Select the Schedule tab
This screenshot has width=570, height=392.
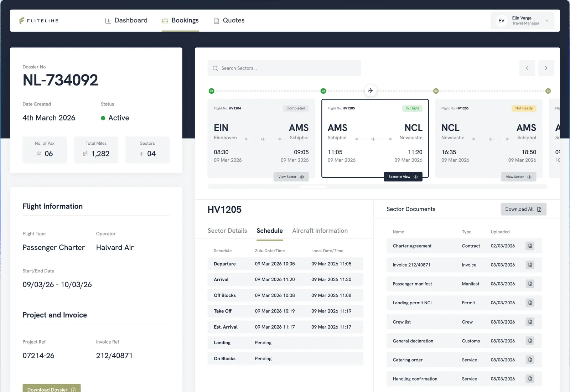[x=270, y=231]
